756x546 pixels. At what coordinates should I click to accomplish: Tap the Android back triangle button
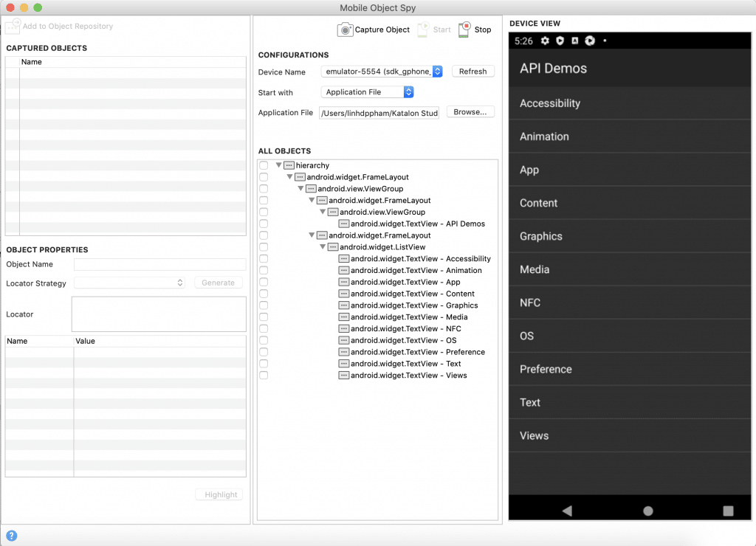(567, 511)
